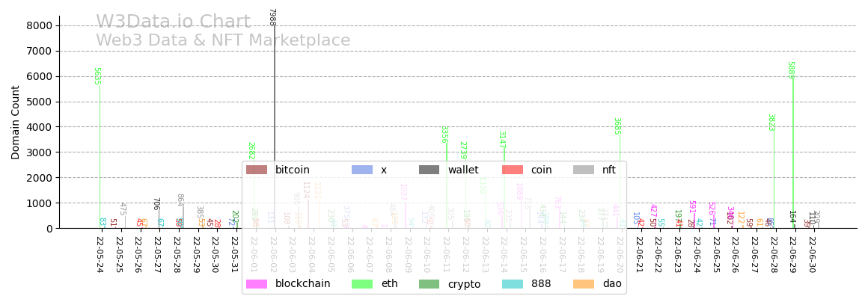Screen dimensions: 868x299
Task: Select the 22-05-24 date tick label
Action: (100, 254)
